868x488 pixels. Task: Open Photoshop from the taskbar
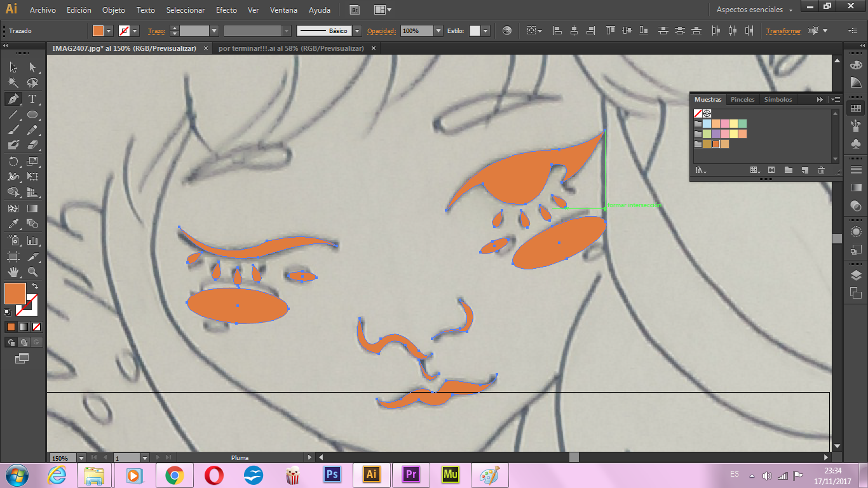334,475
